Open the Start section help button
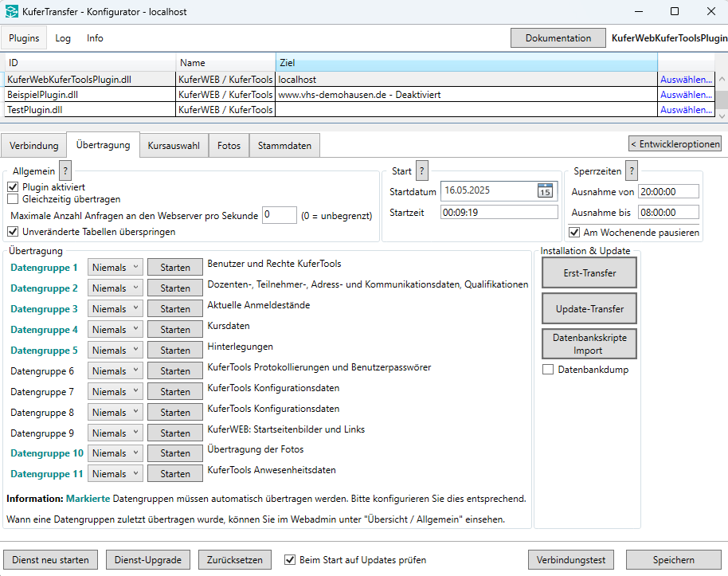Image resolution: width=728 pixels, height=576 pixels. (x=421, y=171)
